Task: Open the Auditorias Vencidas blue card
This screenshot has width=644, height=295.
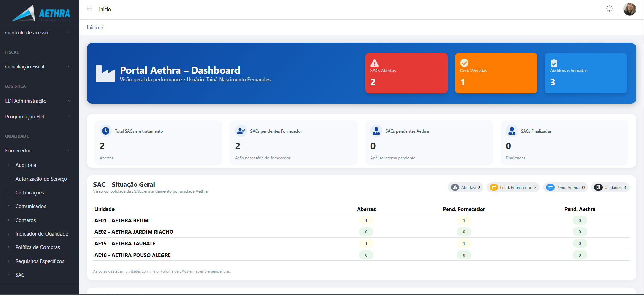Action: coord(586,73)
